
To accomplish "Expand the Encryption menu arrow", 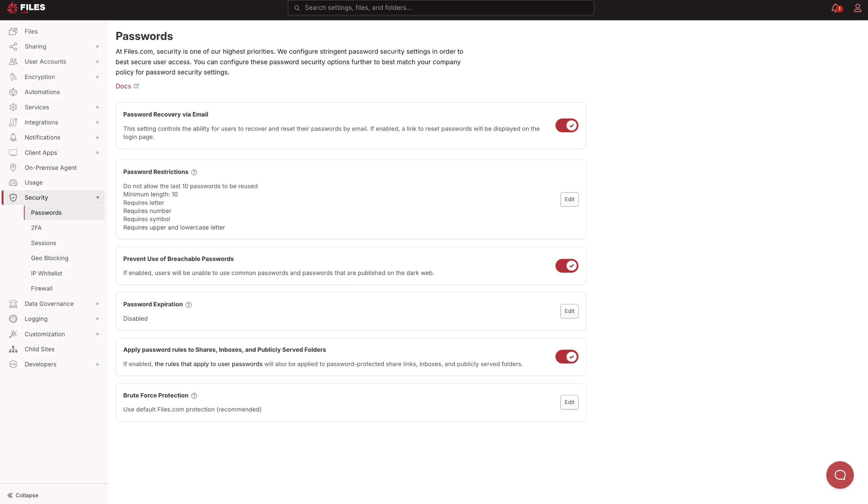I will 98,77.
